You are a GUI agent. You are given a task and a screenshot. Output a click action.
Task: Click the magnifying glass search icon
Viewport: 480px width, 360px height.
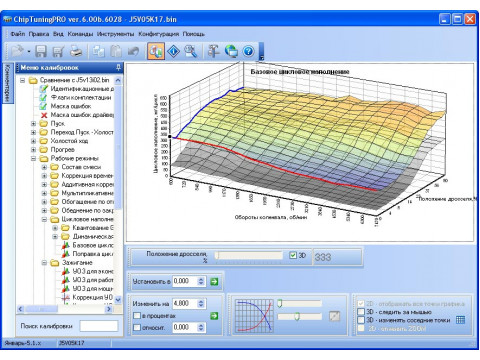[191, 51]
